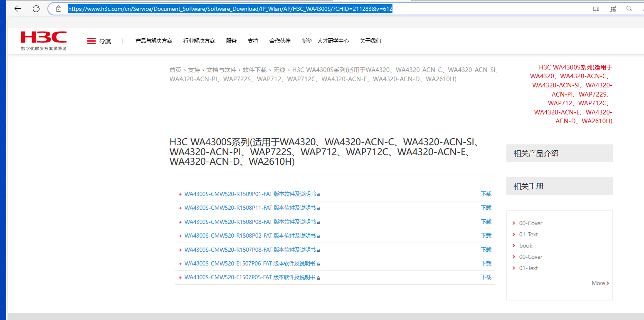Click 下载 for the E1507P05-FAT version
Viewport: 644px width, 320px height.
click(x=486, y=277)
